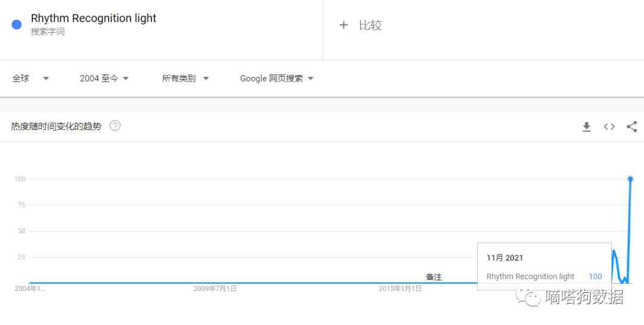Click the WeChat logo in the watermark

click(x=528, y=296)
